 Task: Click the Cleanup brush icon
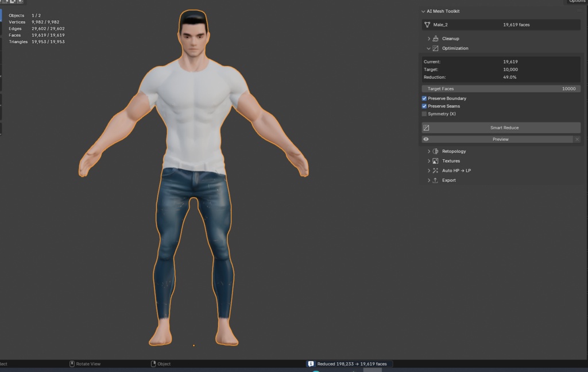[x=435, y=39]
